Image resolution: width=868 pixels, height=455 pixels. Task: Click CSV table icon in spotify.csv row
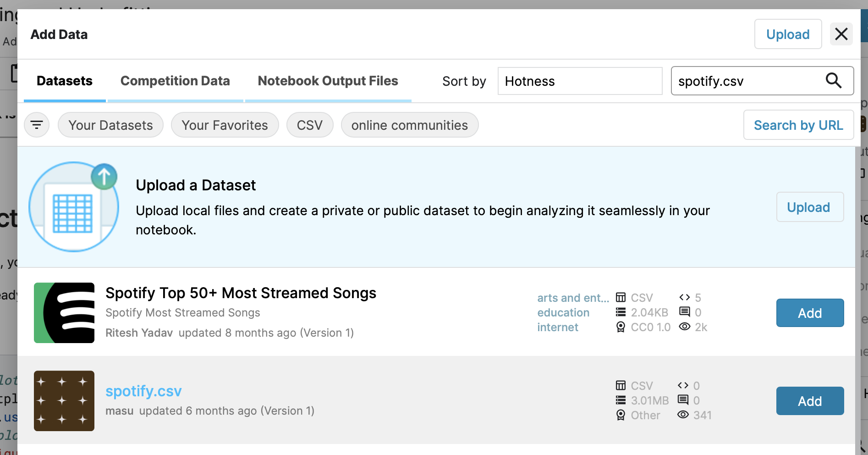point(621,385)
